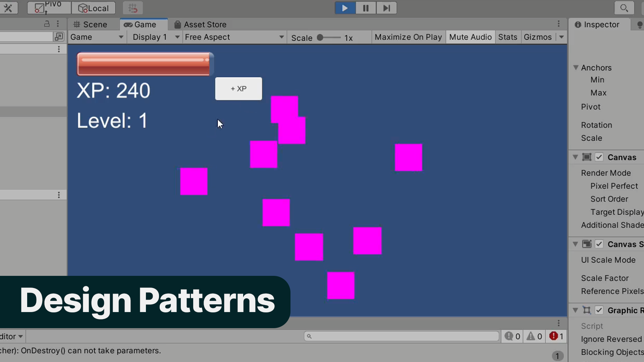
Task: Click the Render Mode property label
Action: point(606,173)
